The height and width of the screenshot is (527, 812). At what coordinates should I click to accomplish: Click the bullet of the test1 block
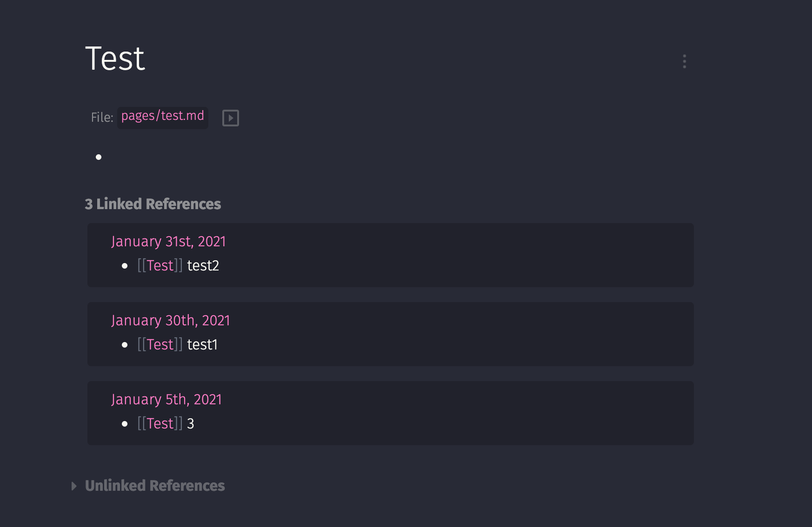tap(125, 345)
